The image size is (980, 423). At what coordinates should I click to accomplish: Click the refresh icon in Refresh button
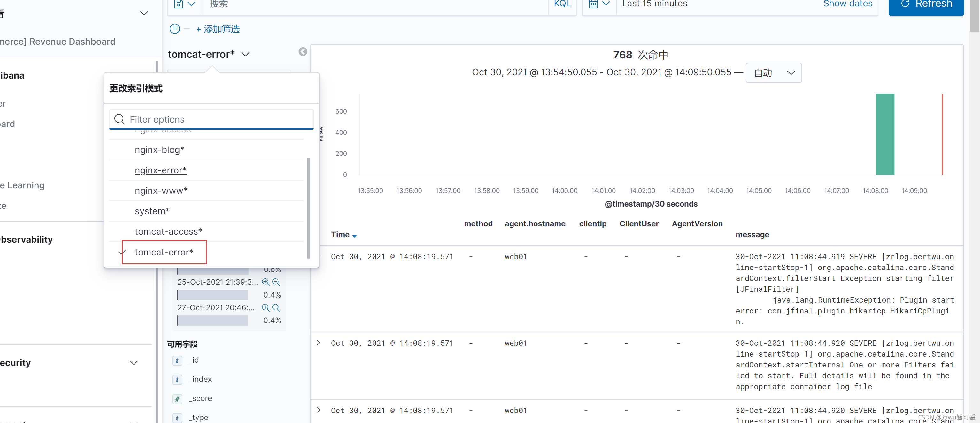tap(906, 4)
